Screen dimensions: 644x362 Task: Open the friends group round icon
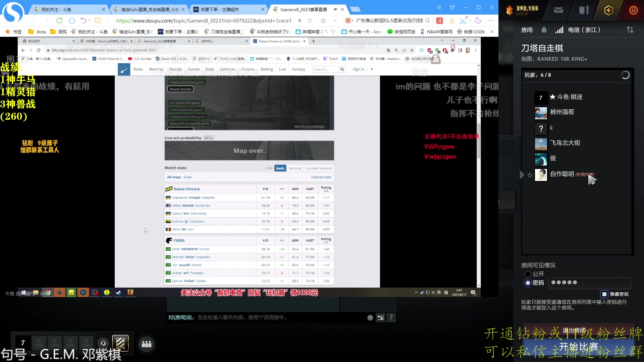147,344
